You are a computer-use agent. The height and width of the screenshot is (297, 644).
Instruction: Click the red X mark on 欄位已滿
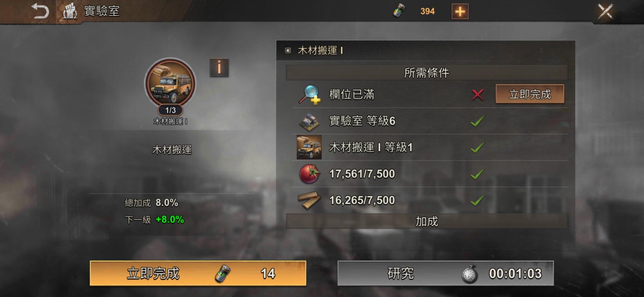[x=478, y=95]
